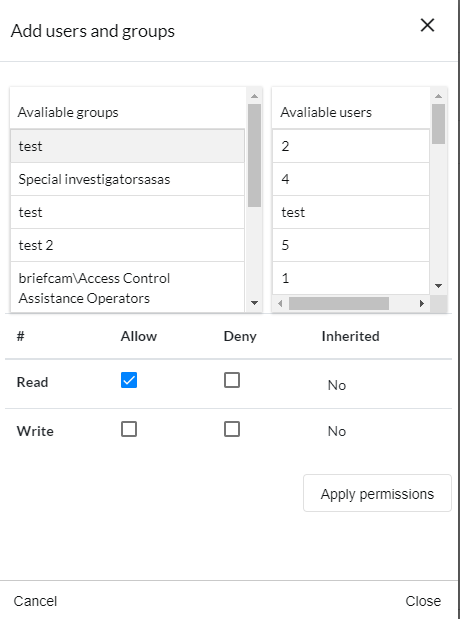Viewport: 462px width, 619px height.
Task: Click the groups list scroll-up arrow
Action: click(x=254, y=96)
